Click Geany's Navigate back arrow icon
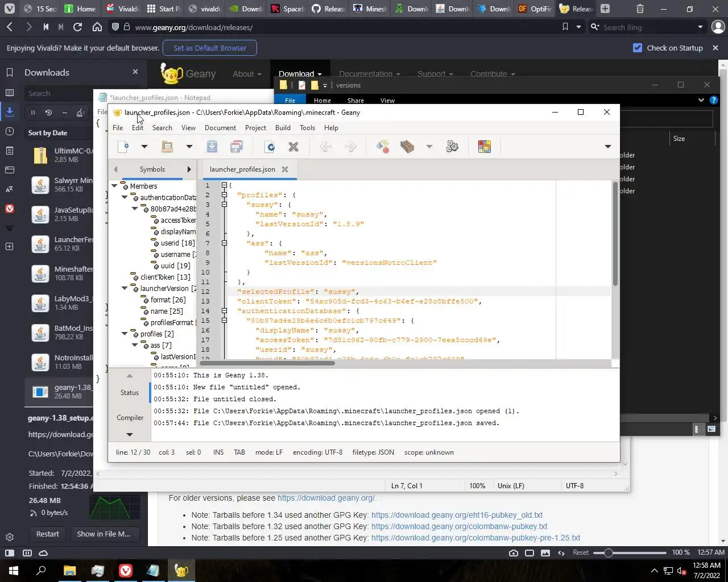This screenshot has height=582, width=728. tap(326, 147)
